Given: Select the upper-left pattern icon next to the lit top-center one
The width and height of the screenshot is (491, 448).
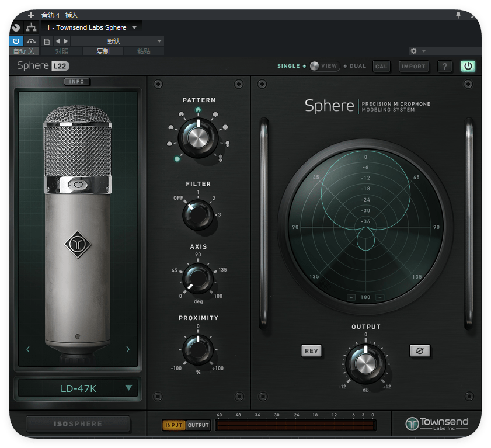Looking at the screenshot, I should 182,114.
